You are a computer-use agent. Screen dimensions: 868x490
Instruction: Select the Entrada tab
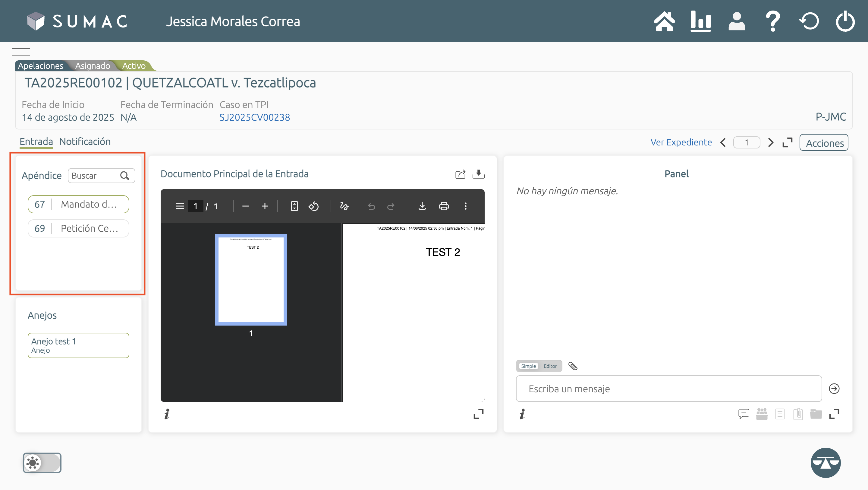pos(36,141)
